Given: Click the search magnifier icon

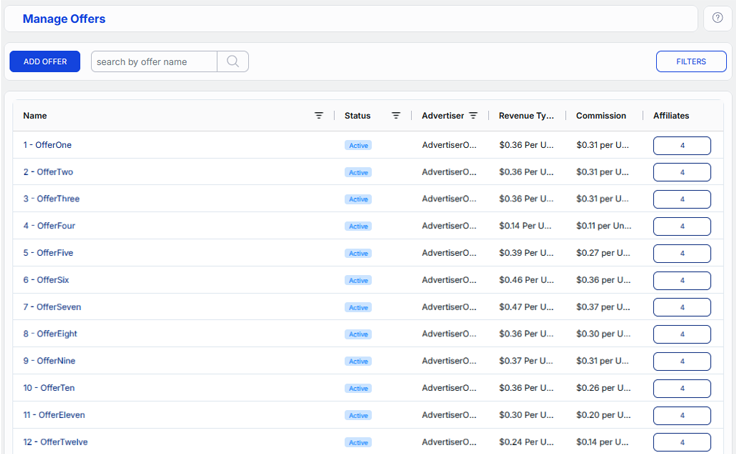Looking at the screenshot, I should [232, 62].
